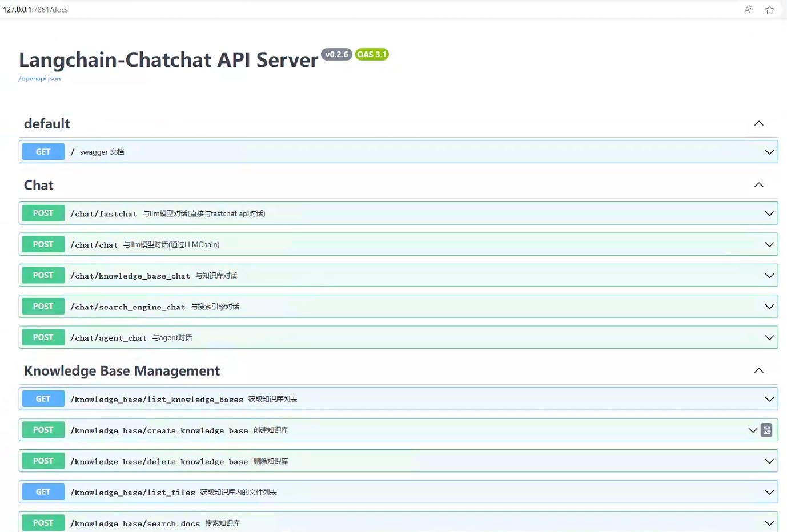Click the /knowledge_base/search_docs path text

(x=135, y=523)
